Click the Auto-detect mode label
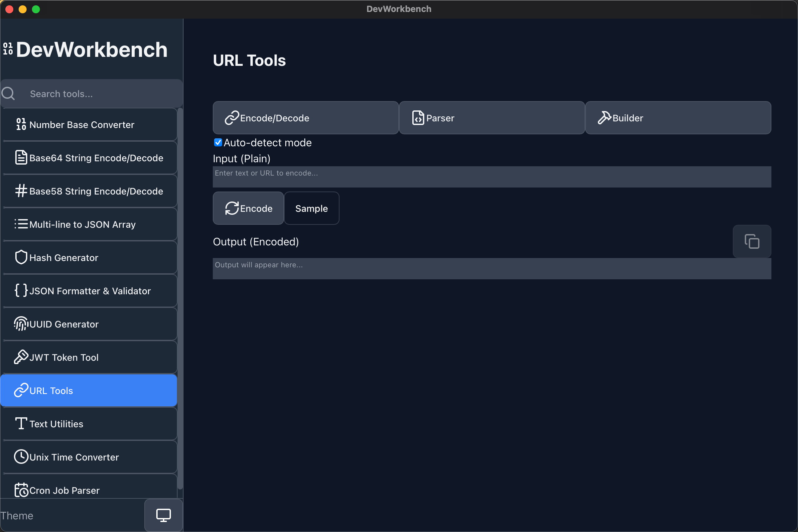Image resolution: width=798 pixels, height=532 pixels. click(267, 143)
